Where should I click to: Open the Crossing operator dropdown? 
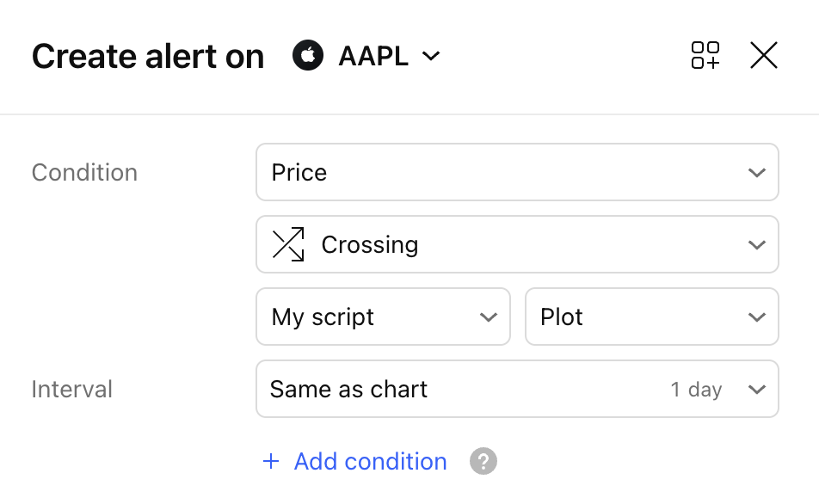[x=517, y=244]
